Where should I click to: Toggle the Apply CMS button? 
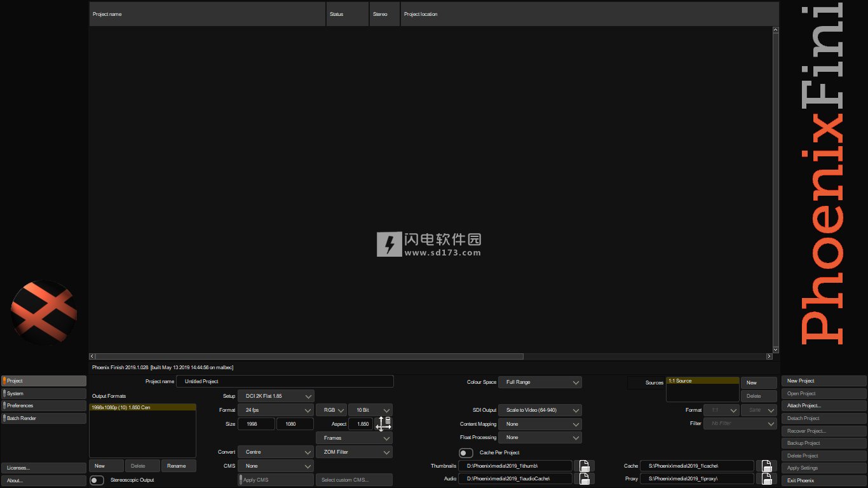click(276, 480)
